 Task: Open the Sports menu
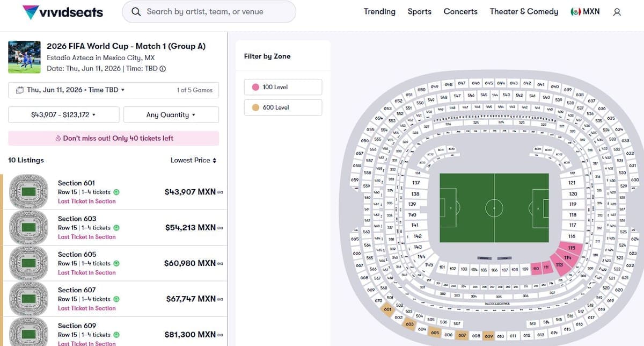tap(419, 12)
